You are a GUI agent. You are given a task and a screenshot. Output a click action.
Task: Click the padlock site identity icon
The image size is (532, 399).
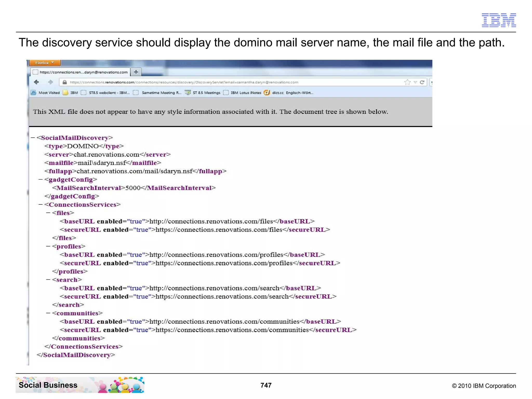[65, 82]
